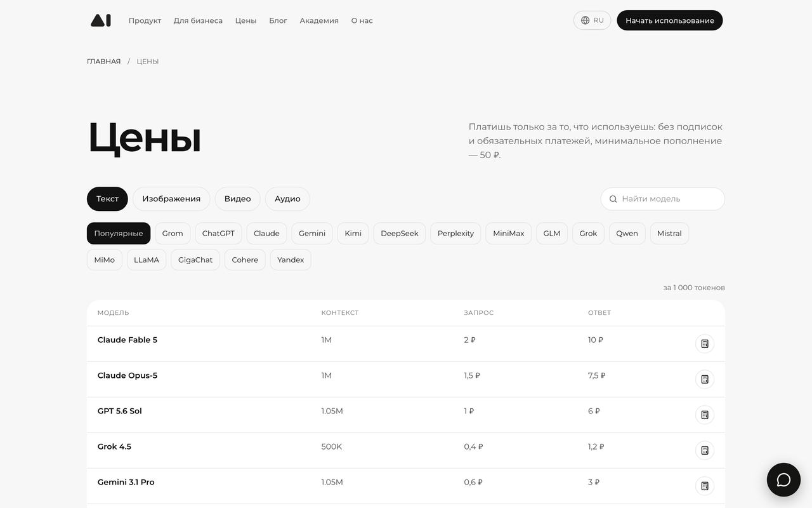812x508 pixels.
Task: Choose the Yandex filter chip
Action: click(x=291, y=260)
